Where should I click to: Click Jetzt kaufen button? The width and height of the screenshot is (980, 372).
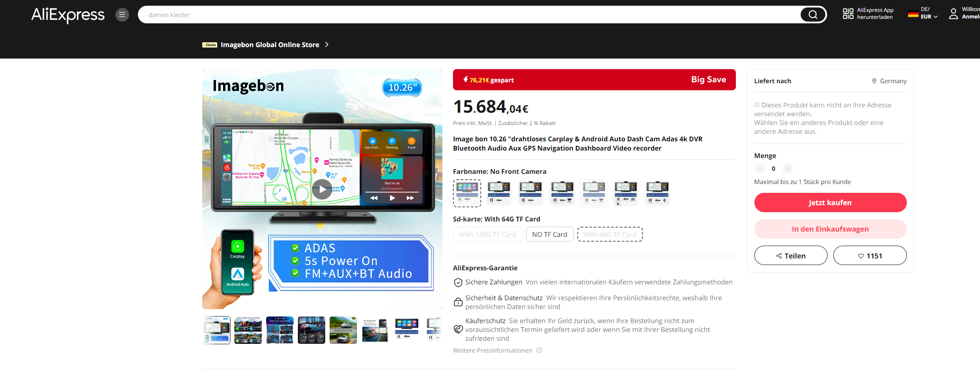[x=830, y=203]
